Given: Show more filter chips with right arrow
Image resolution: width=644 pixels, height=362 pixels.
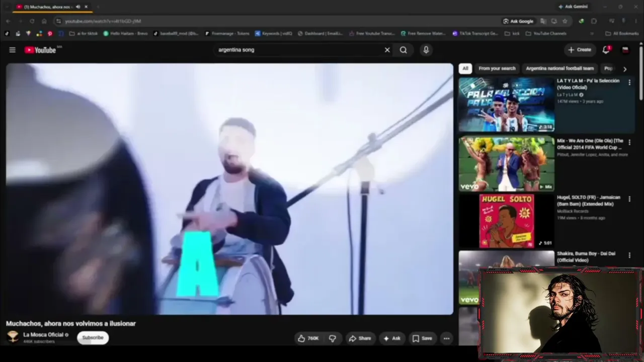Looking at the screenshot, I should [625, 69].
